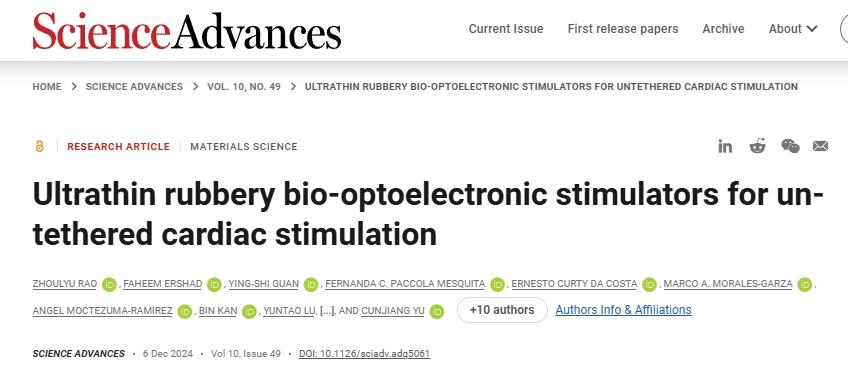Open Bin Kan's ORCID icon
The image size is (848, 366).
(x=249, y=311)
